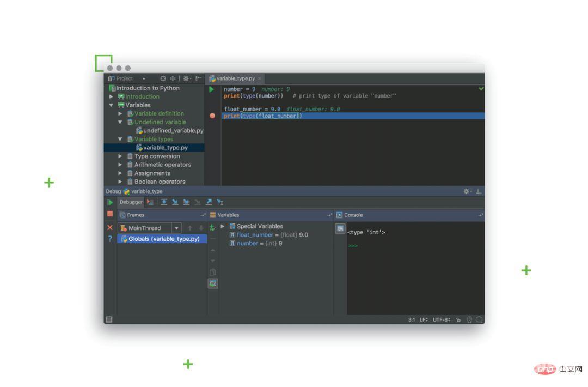Click the Step Over debugger icon

tap(165, 202)
